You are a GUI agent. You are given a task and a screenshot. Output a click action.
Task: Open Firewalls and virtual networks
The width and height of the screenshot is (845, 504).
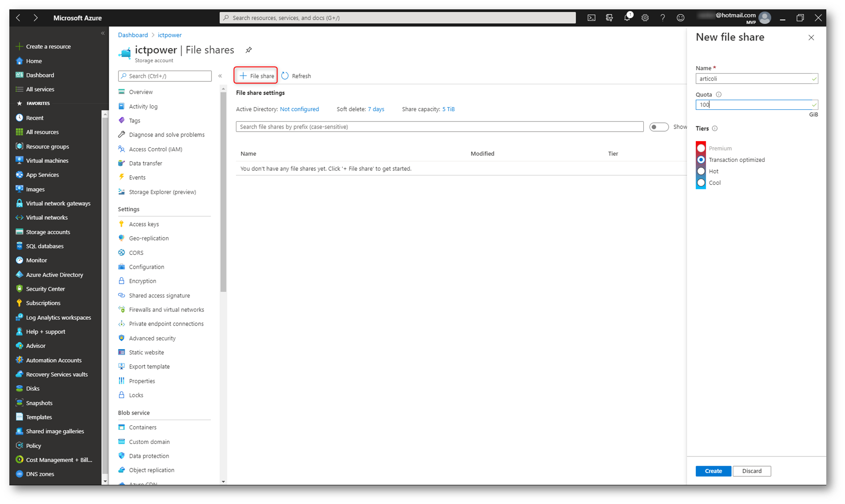[167, 310]
